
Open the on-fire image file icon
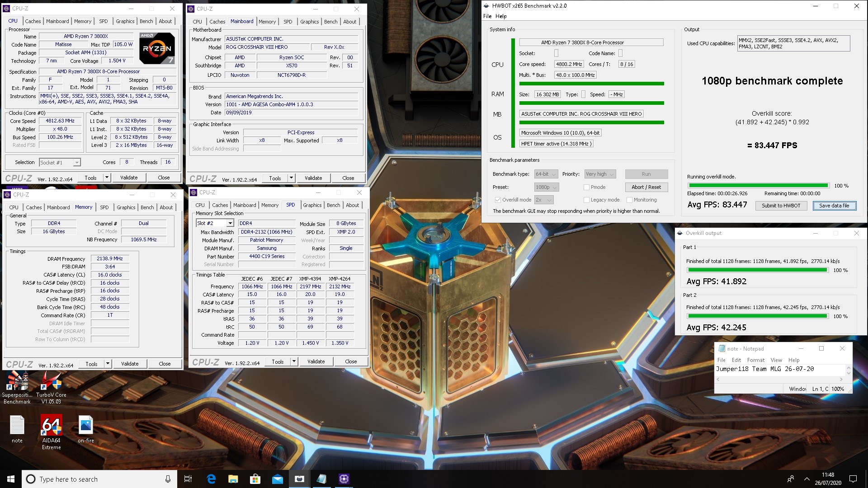tap(85, 429)
